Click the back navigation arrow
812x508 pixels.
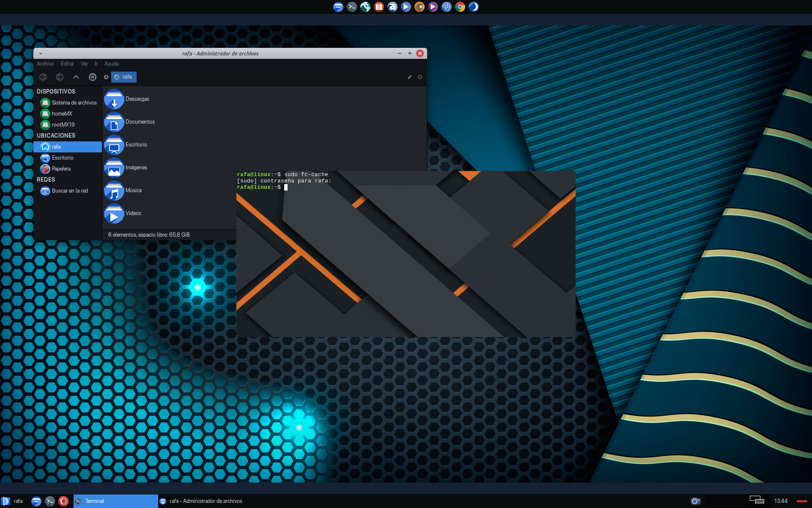coord(43,77)
